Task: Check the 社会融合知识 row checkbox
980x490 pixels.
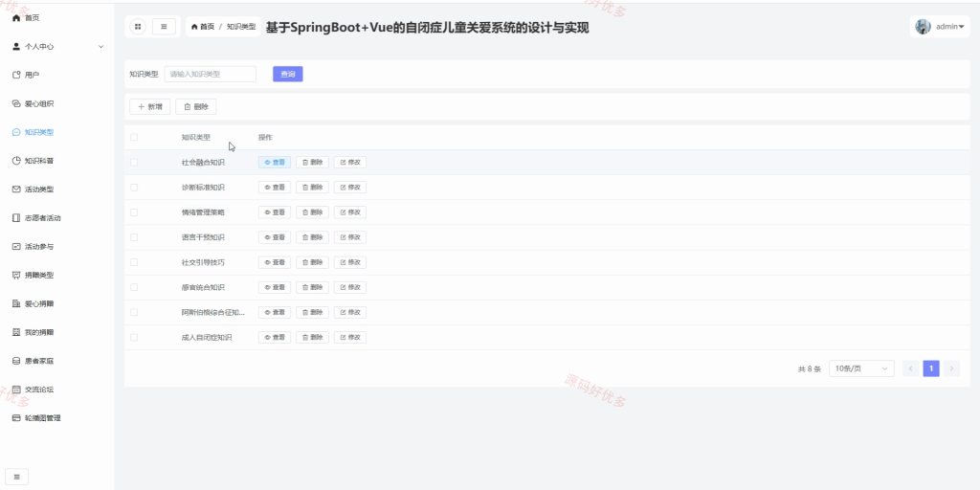Action: pos(134,163)
